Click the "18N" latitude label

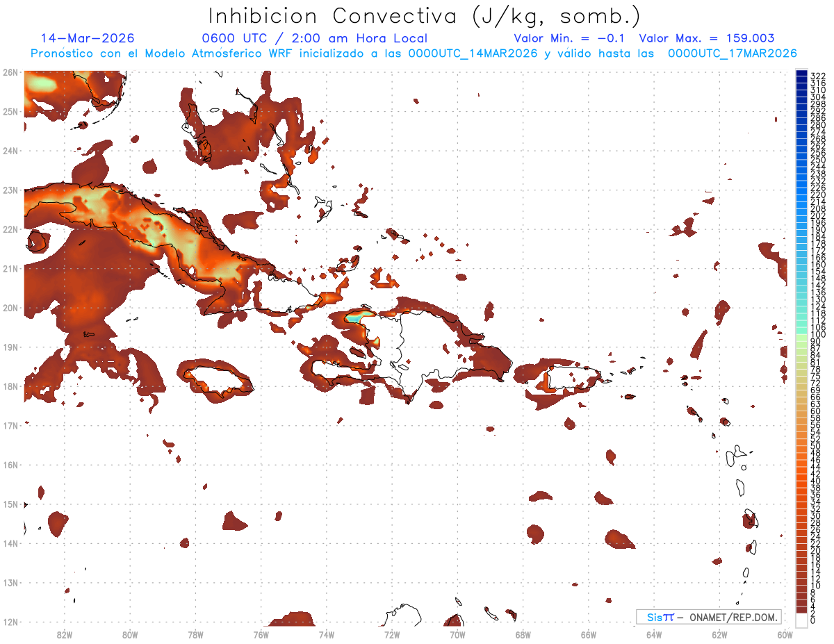tap(10, 386)
